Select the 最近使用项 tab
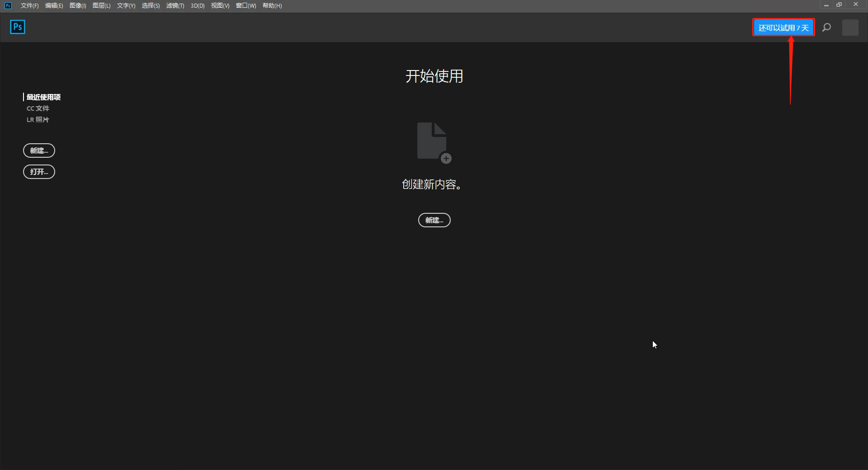This screenshot has height=470, width=868. [43, 97]
